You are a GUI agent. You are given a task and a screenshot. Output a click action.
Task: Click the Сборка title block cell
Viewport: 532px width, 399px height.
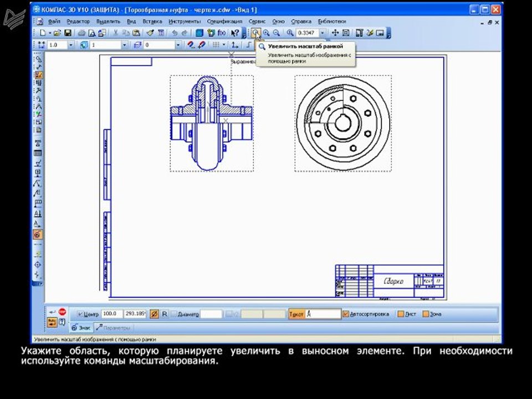pos(393,282)
